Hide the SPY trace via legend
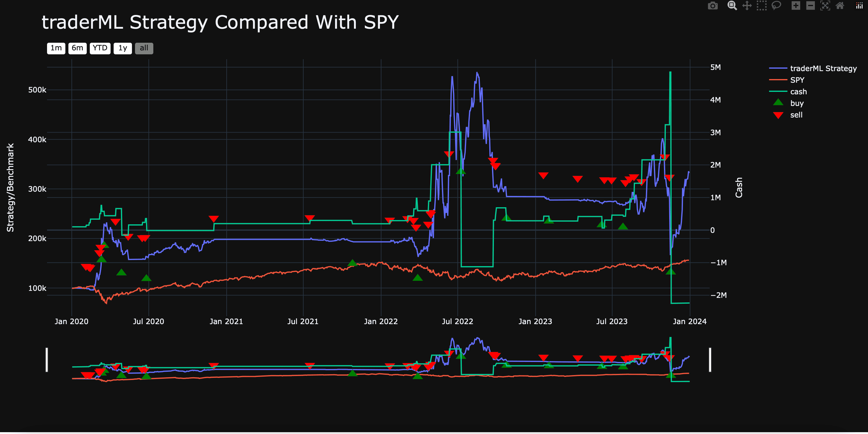The height and width of the screenshot is (434, 868). click(x=797, y=80)
